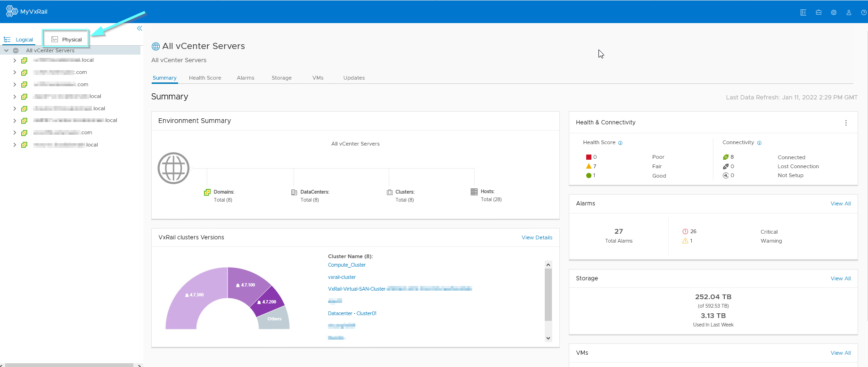Open the Alarms tab
Viewport: 868px width, 367px height.
pos(246,78)
